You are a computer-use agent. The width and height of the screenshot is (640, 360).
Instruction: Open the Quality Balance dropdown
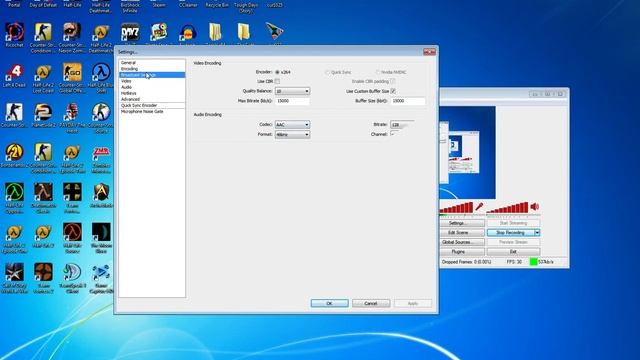292,91
